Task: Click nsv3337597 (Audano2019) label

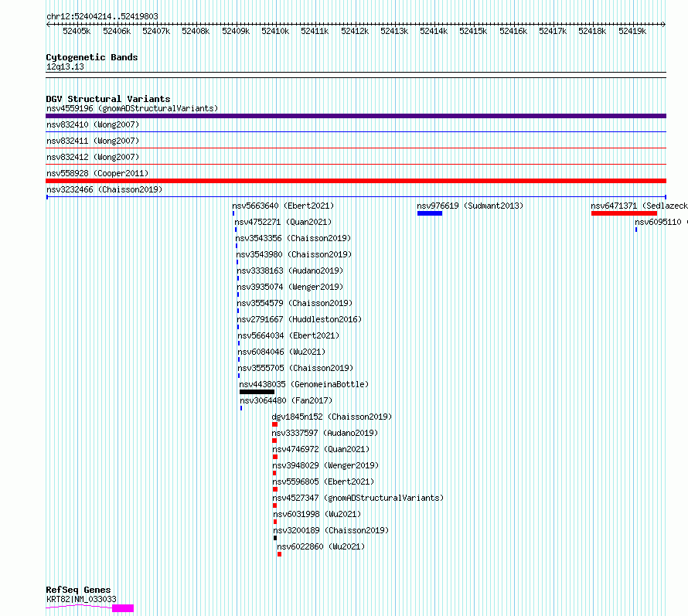Action: click(x=325, y=433)
